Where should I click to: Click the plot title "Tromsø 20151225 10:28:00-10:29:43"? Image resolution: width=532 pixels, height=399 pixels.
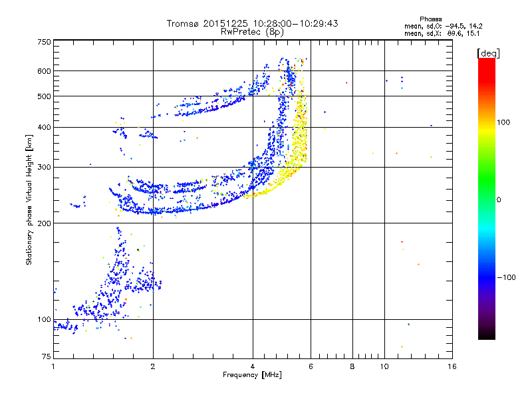point(252,23)
